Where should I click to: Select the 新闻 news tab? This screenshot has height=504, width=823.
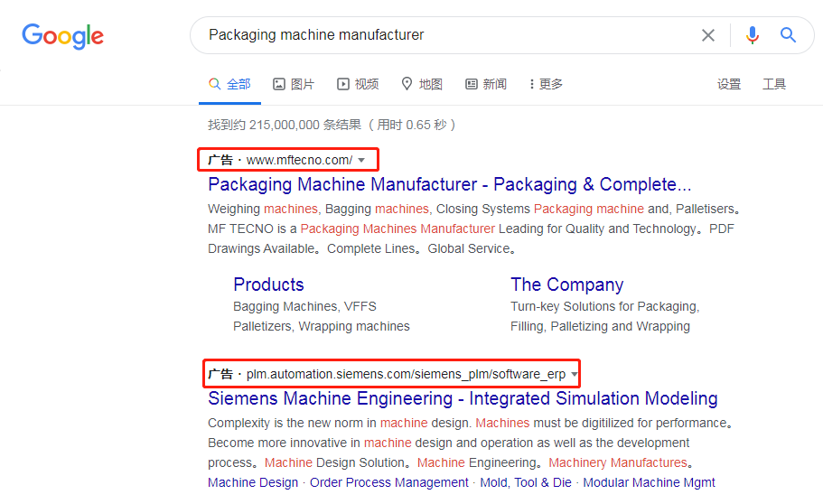pyautogui.click(x=486, y=84)
